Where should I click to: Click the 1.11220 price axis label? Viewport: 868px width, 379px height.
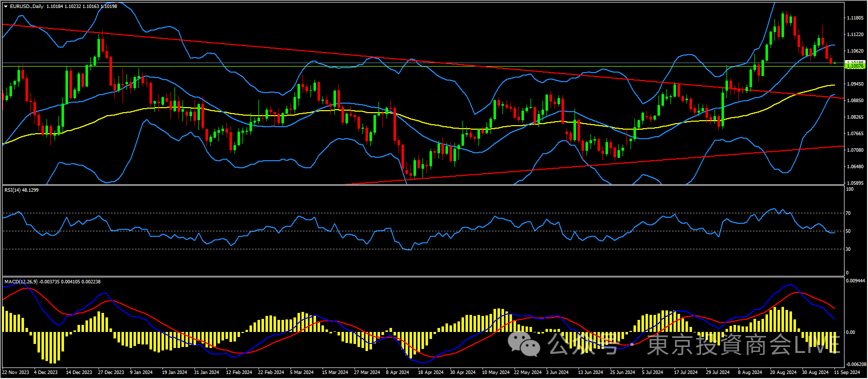coord(855,35)
